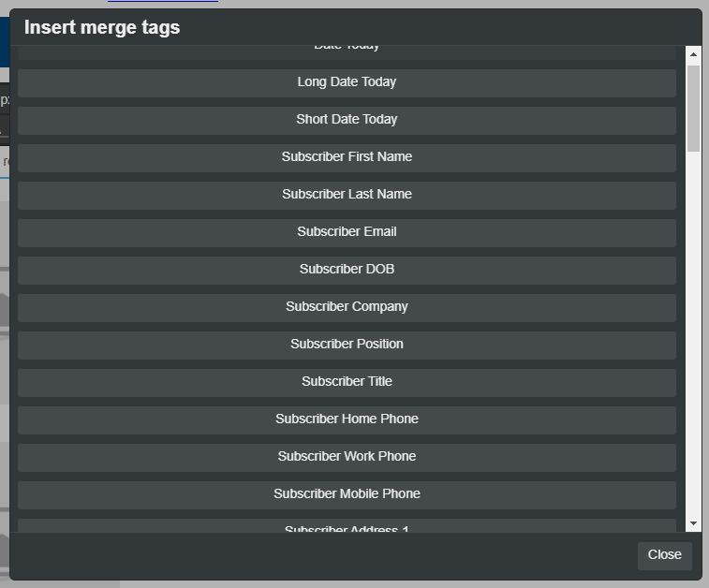
Task: Click the partially visible Subscriber Address 1 tag
Action: pos(347,527)
